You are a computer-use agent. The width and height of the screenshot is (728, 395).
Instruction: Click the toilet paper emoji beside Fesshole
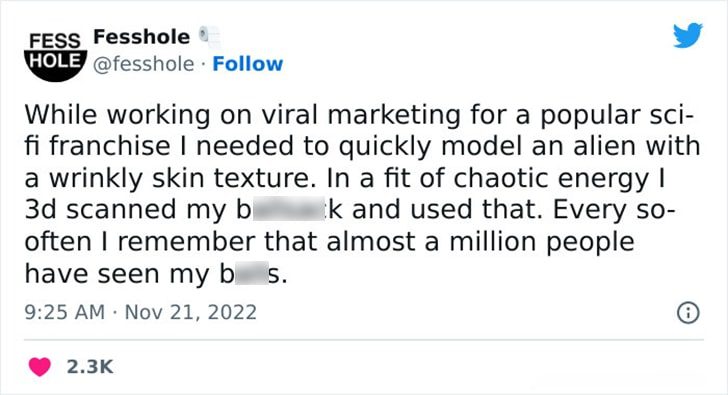tap(210, 37)
